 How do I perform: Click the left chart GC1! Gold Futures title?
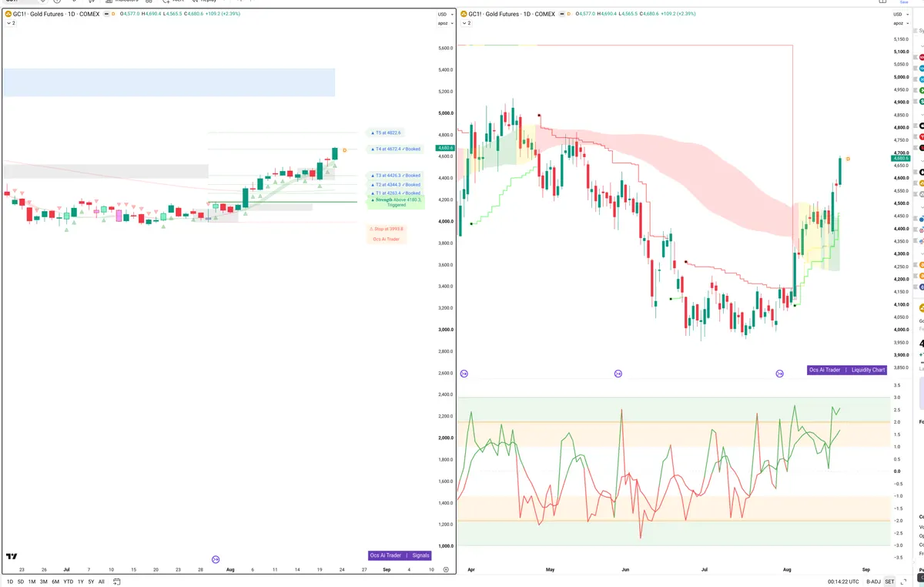56,14
